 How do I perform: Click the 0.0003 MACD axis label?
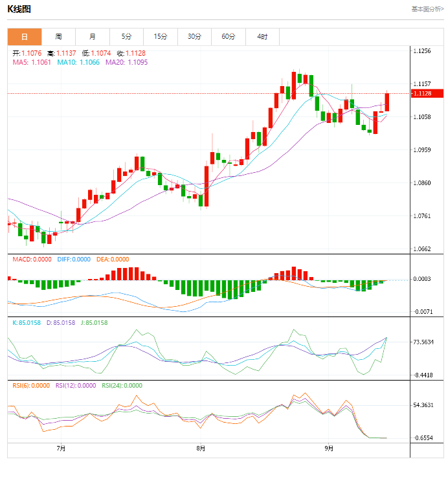click(x=421, y=279)
